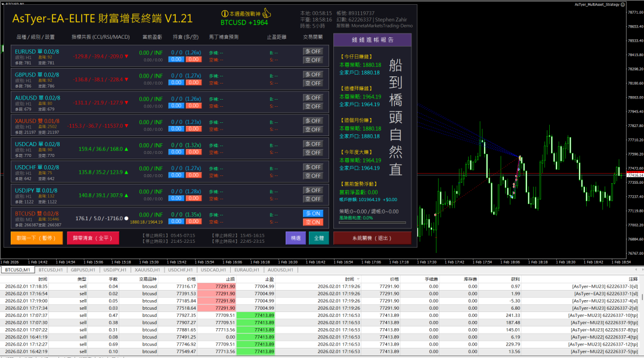Click the teal 全體 button
644x358 pixels.
318,238
